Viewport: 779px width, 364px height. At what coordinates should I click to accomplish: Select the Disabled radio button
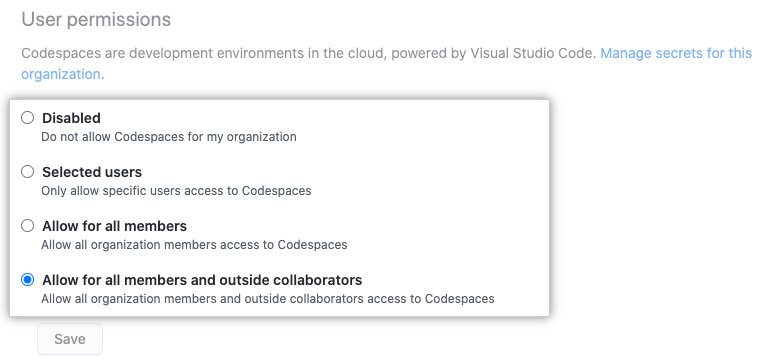(27, 118)
